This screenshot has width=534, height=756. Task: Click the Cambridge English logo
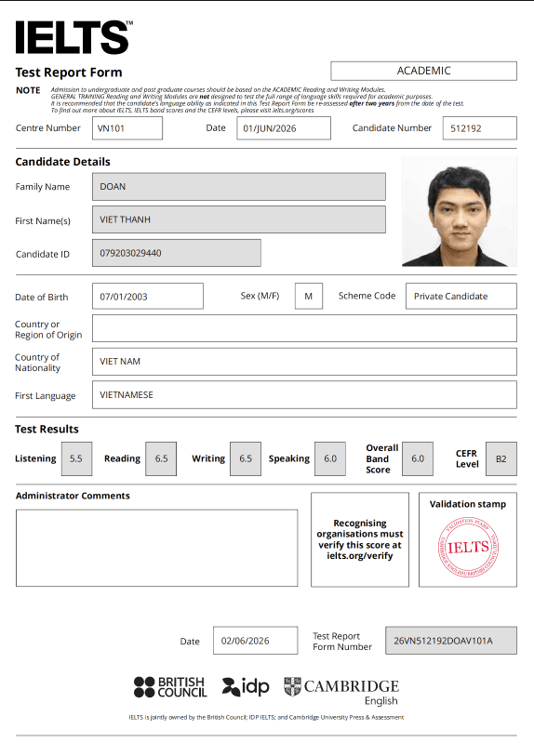[341, 691]
